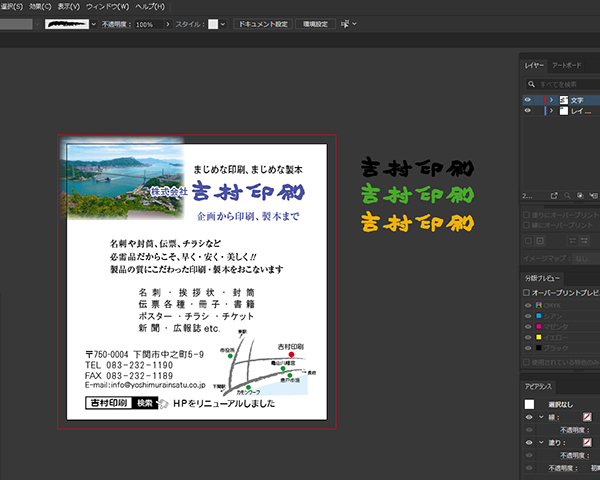
Task: Open the 選択(S) menu
Action: pos(11,7)
